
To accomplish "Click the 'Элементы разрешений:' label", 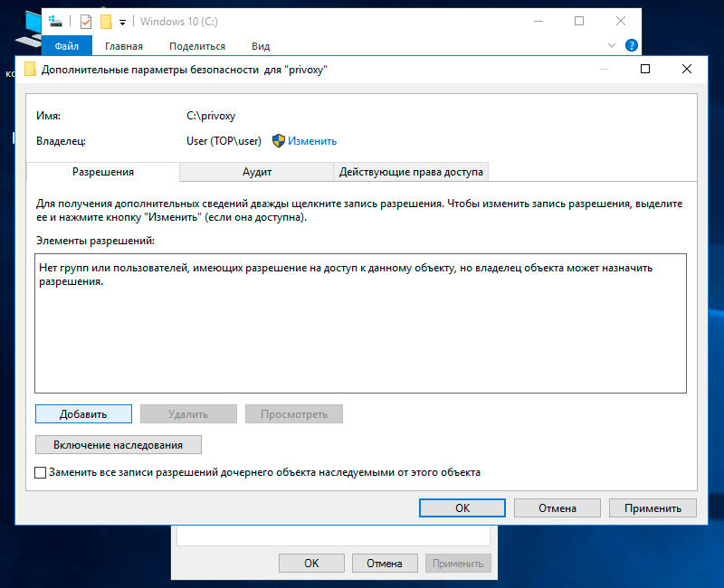I will 96,241.
